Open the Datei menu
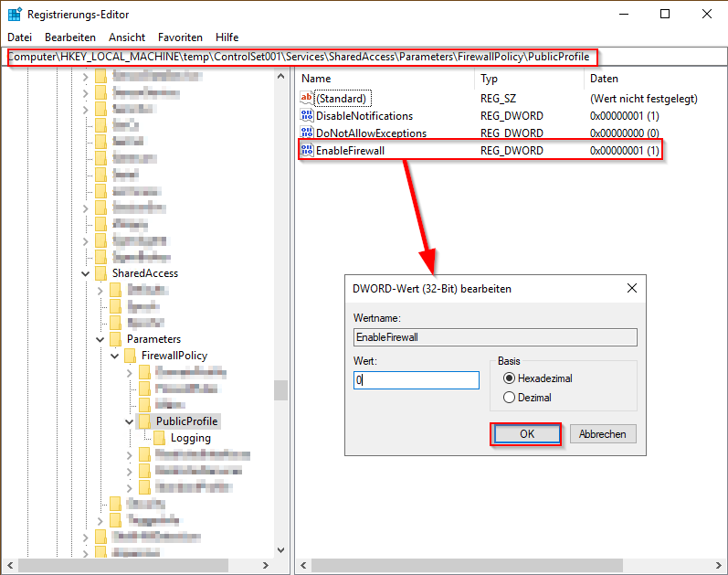728x575 pixels. pos(20,37)
